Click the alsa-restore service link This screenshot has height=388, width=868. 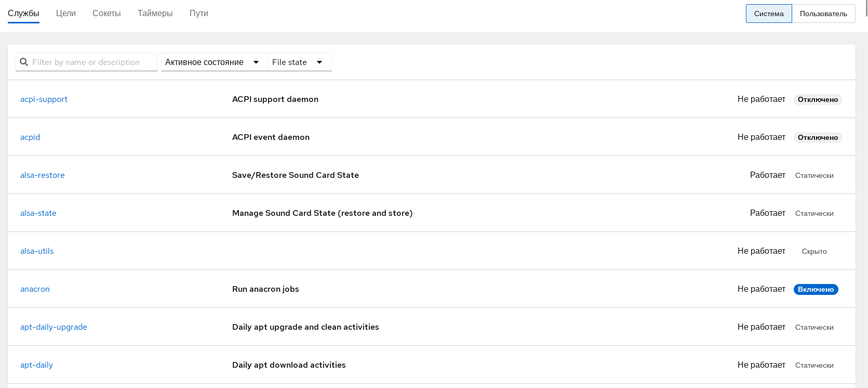coord(43,175)
